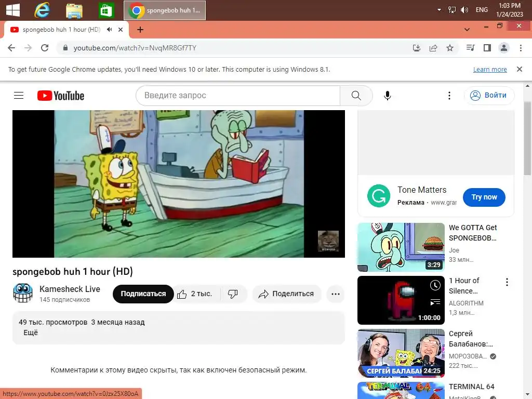Click the Введите запрос search field

(x=238, y=96)
